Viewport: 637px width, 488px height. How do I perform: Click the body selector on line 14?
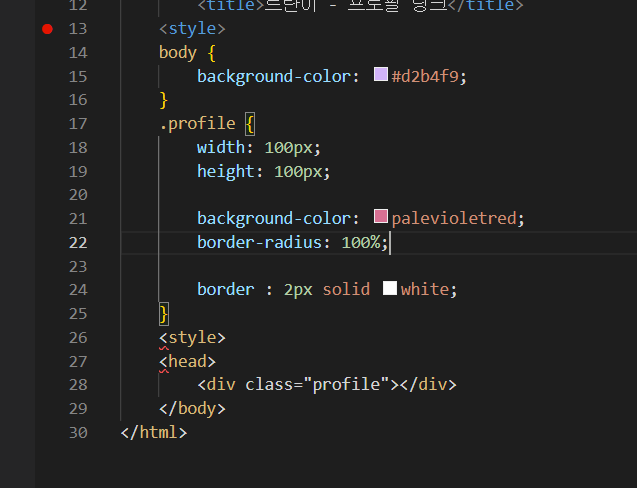178,53
